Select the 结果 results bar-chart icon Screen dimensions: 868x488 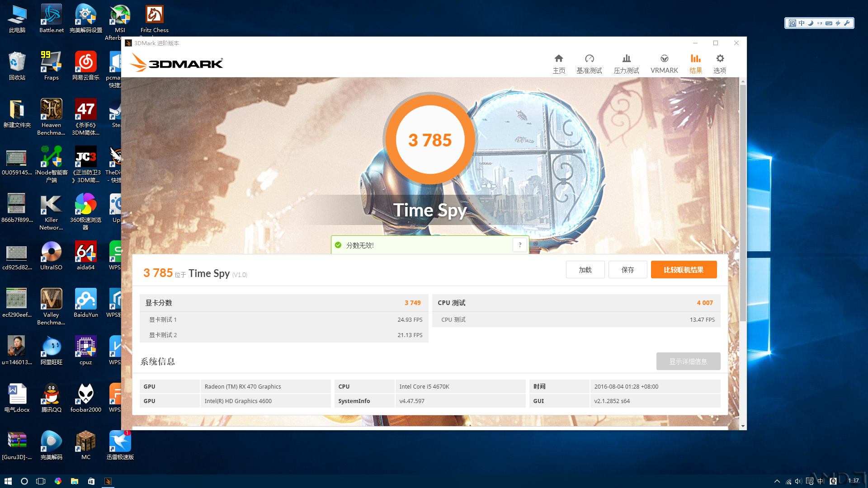coord(695,64)
